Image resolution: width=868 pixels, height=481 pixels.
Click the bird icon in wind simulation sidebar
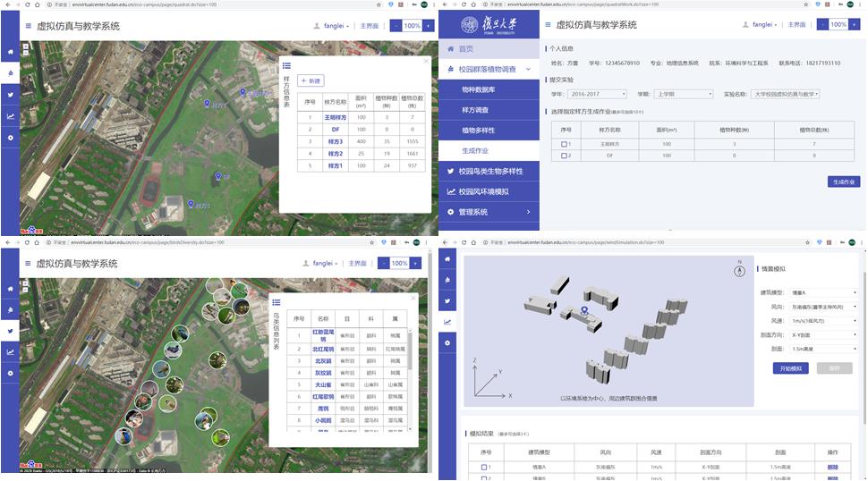(449, 300)
